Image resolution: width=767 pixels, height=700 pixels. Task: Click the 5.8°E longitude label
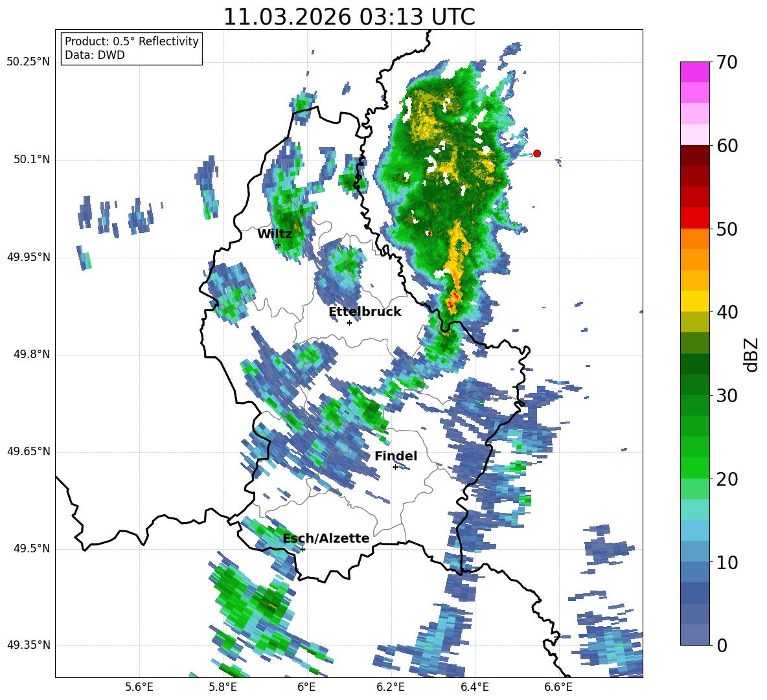(223, 687)
